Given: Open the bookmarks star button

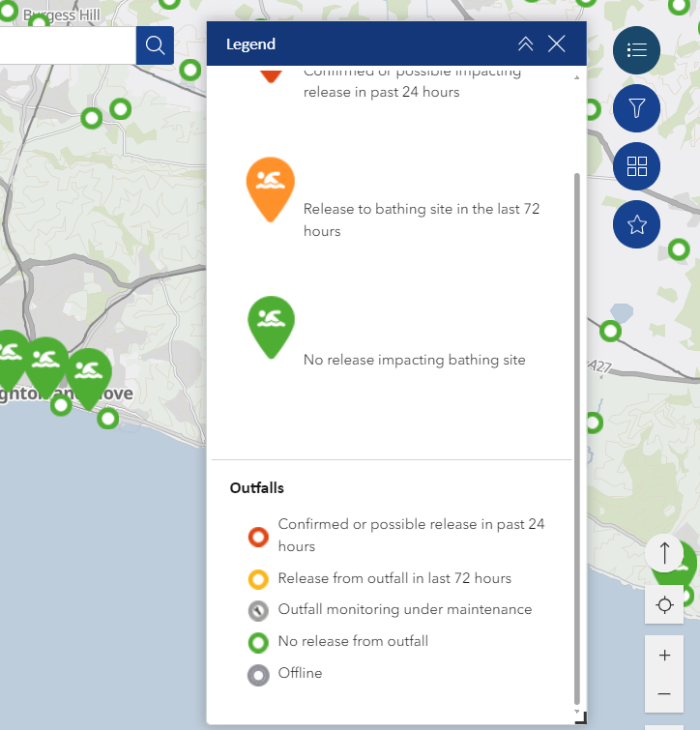Looking at the screenshot, I should click(636, 225).
